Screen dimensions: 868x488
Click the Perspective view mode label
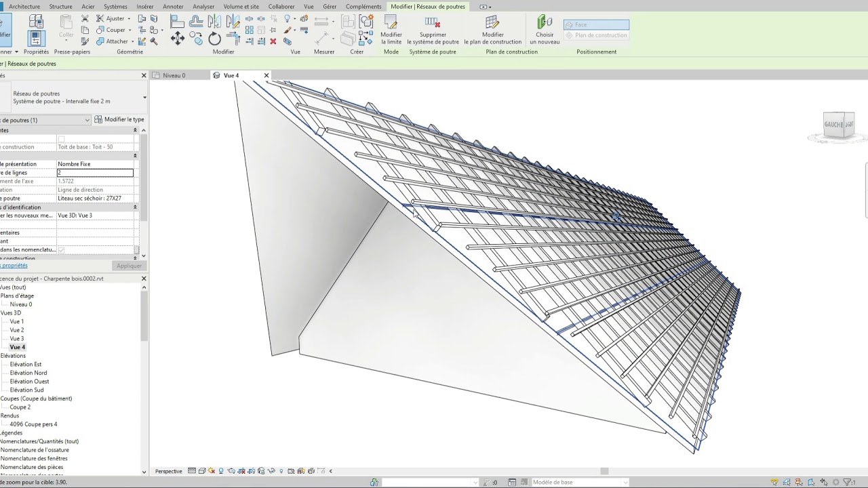point(168,471)
